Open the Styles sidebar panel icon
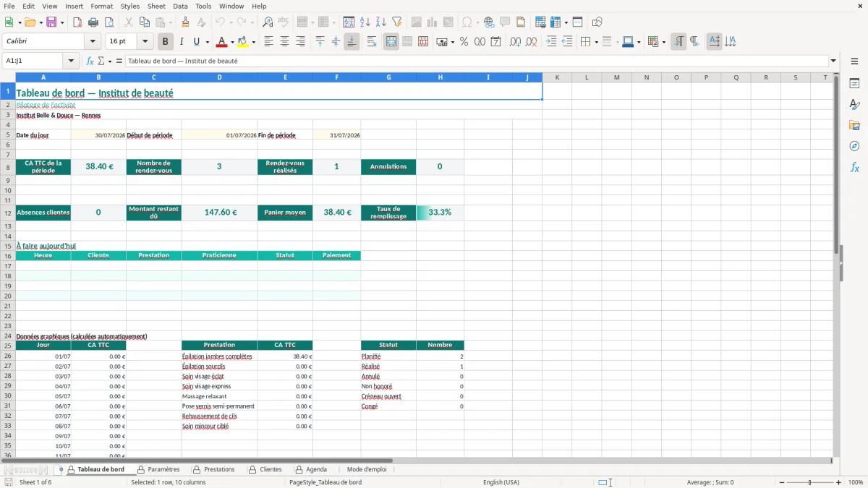Screen dimensions: 868x488 (854, 105)
